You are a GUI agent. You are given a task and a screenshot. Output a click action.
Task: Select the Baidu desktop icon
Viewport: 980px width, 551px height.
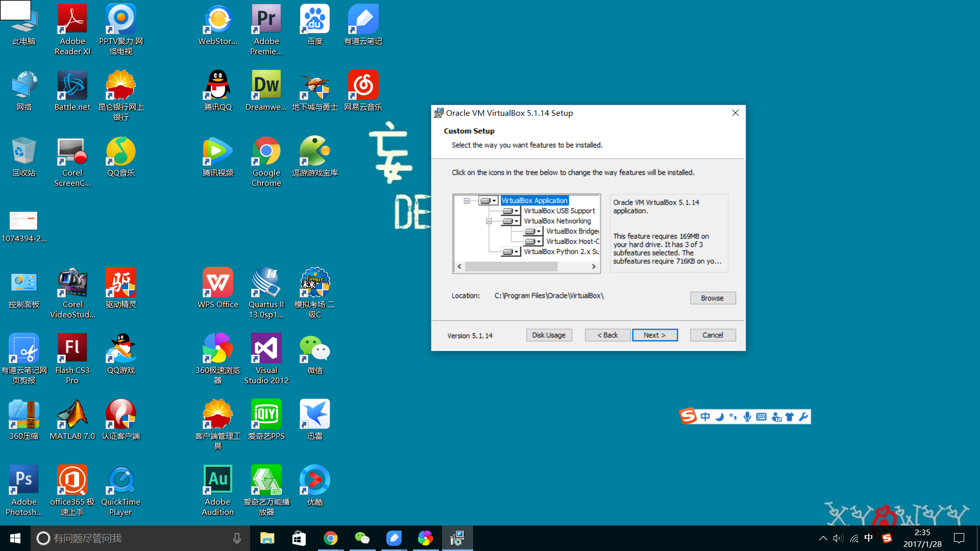click(x=315, y=24)
